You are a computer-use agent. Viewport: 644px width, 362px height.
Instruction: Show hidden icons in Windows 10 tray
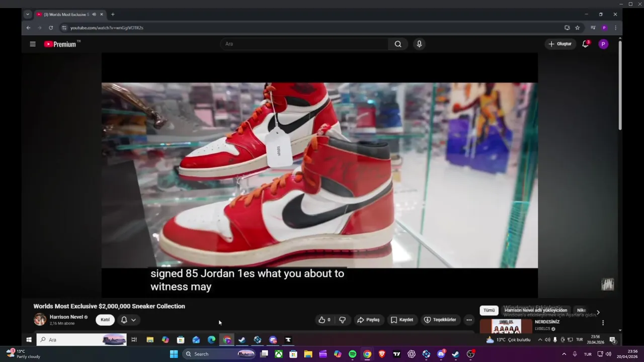540,340
